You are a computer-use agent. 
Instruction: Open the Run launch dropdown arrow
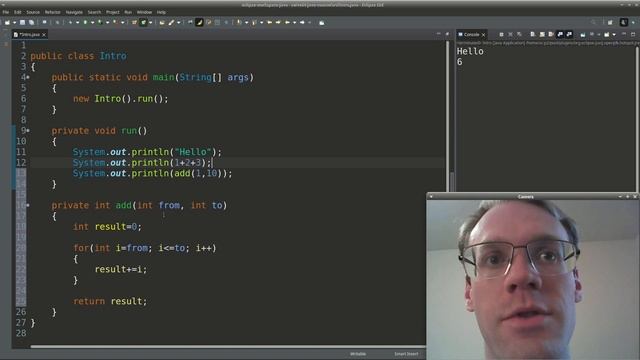(93, 22)
